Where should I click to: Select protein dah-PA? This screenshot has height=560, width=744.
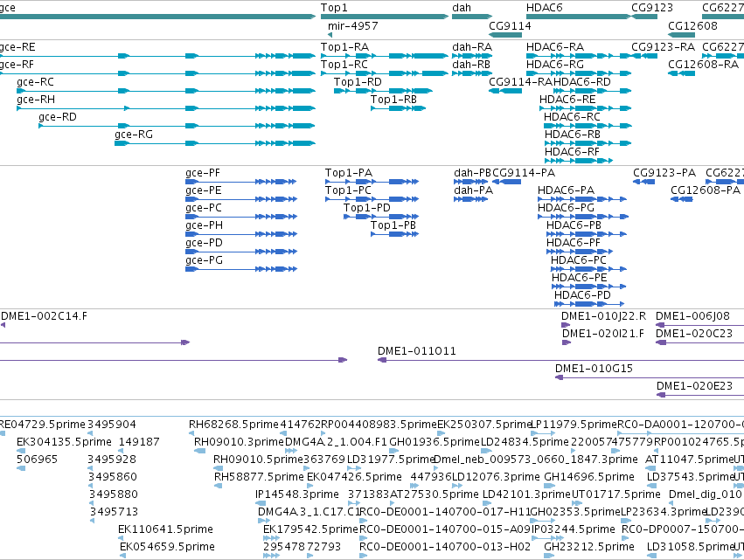(474, 190)
